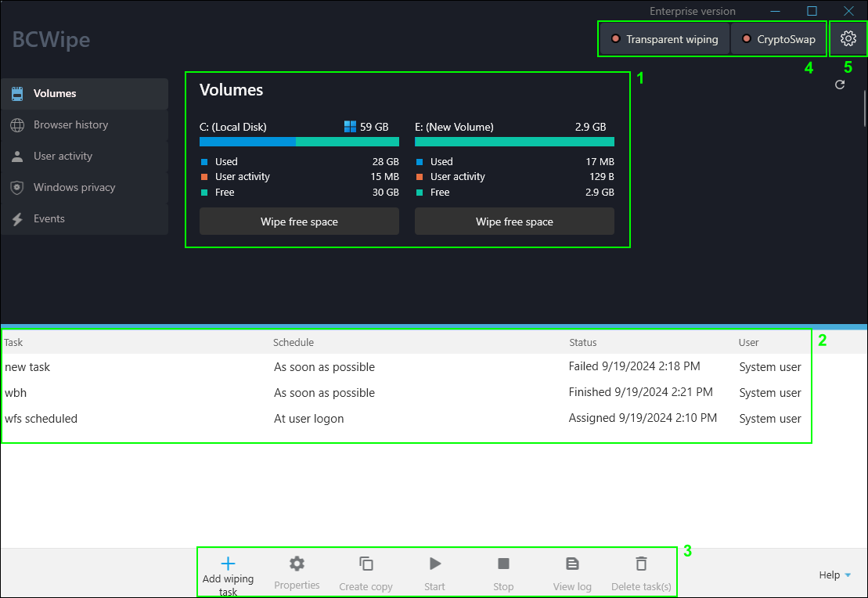Click the Windows privacy shield icon
Viewport: 868px width, 598px height.
click(17, 188)
